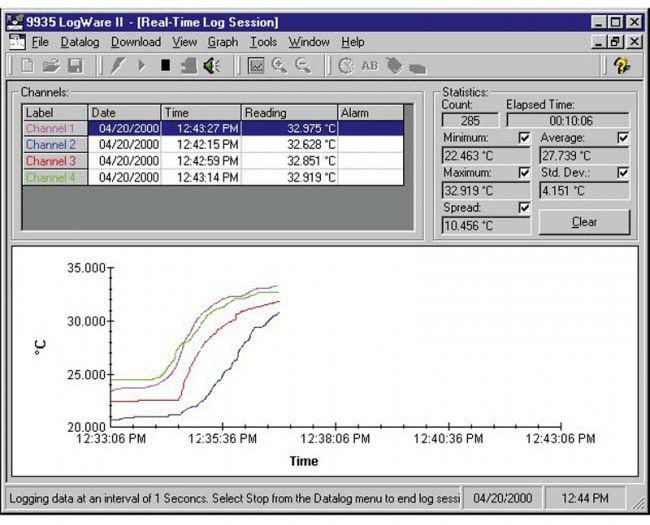The width and height of the screenshot is (650, 525).
Task: Click the Channel 4 reading 32.919 °C
Action: (289, 177)
